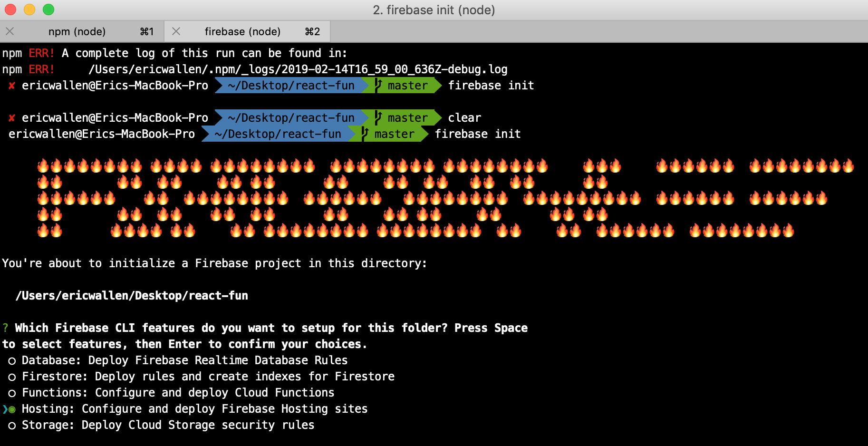Click 'Database: Deploy Firebase Realtime Database Rules'
The height and width of the screenshot is (446, 868).
184,360
